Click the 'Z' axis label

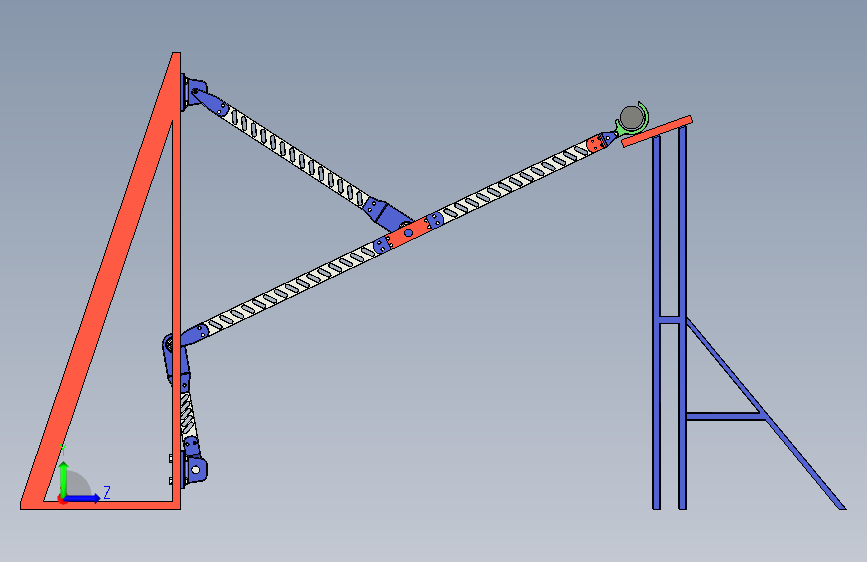click(x=107, y=492)
